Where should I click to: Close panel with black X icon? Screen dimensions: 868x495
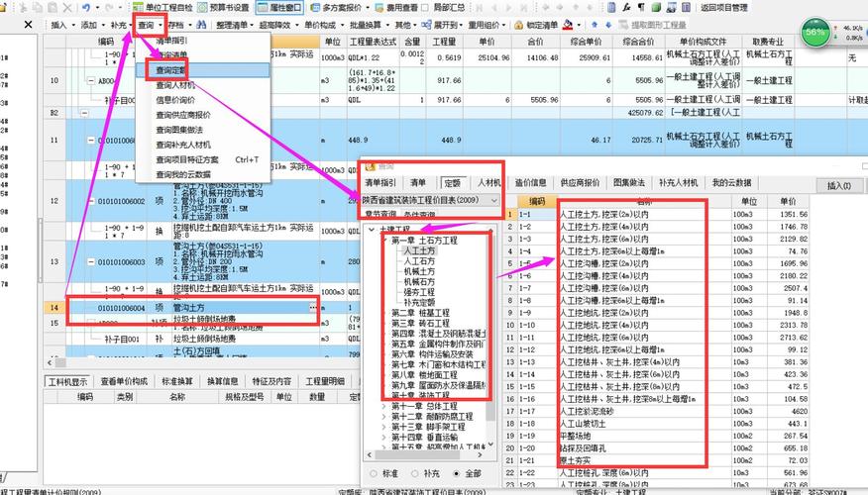tap(28, 25)
